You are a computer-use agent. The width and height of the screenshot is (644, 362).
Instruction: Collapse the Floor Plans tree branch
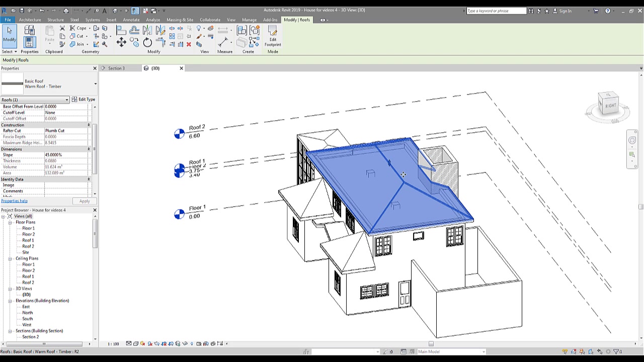tap(10, 222)
